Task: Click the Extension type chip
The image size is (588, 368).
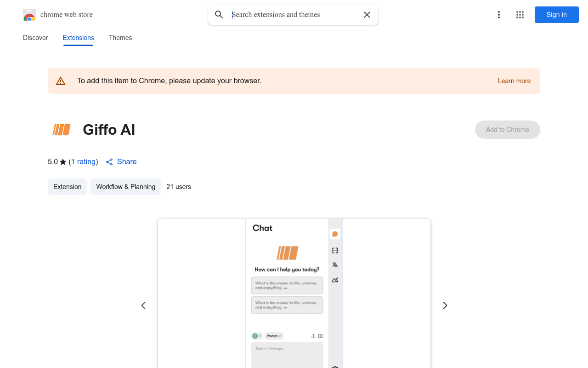Action: tap(67, 187)
